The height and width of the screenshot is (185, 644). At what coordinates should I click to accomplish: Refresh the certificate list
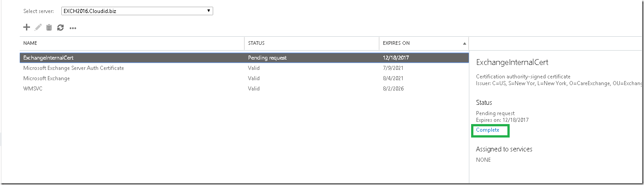coord(60,28)
